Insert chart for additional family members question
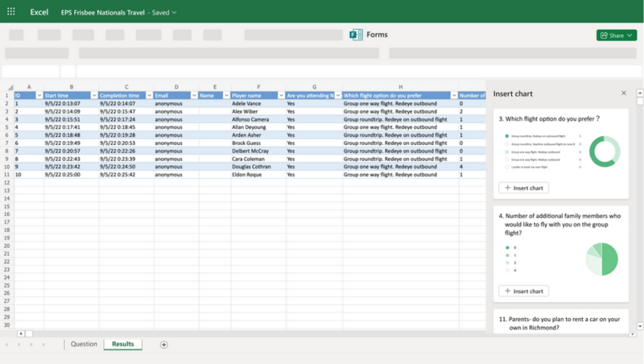Screen dimensions: 644x364 [523, 291]
